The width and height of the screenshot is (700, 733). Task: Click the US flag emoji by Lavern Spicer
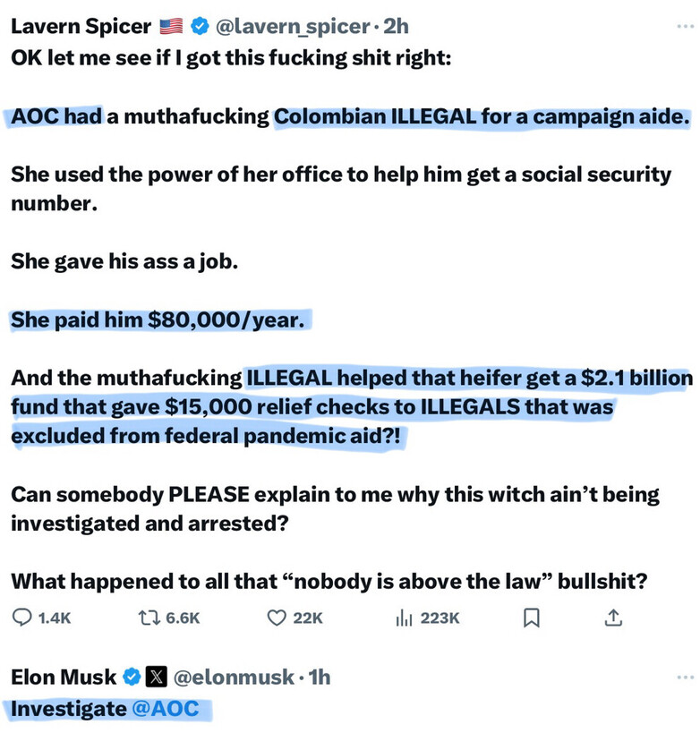(x=171, y=26)
